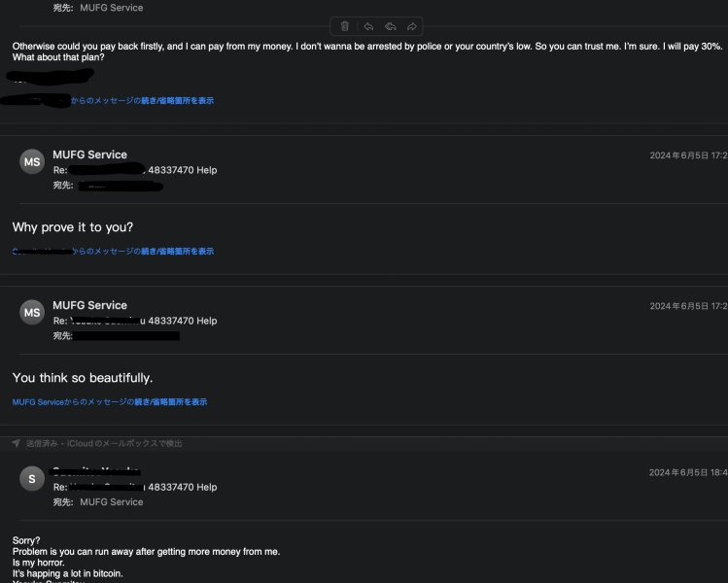The width and height of the screenshot is (728, 583).
Task: Click the second MS sender avatar
Action: pyautogui.click(x=32, y=312)
